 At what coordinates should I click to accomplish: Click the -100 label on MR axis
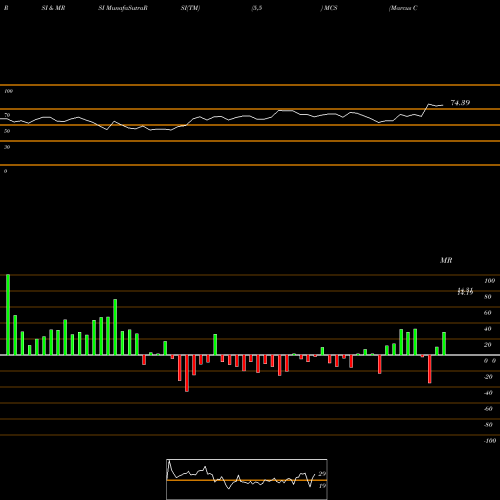(490, 441)
